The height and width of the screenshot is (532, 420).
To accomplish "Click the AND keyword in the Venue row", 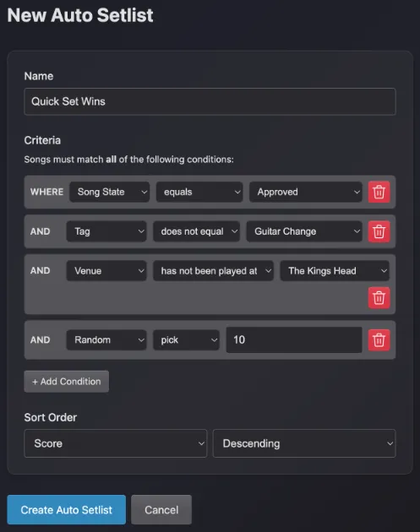I will tap(40, 271).
